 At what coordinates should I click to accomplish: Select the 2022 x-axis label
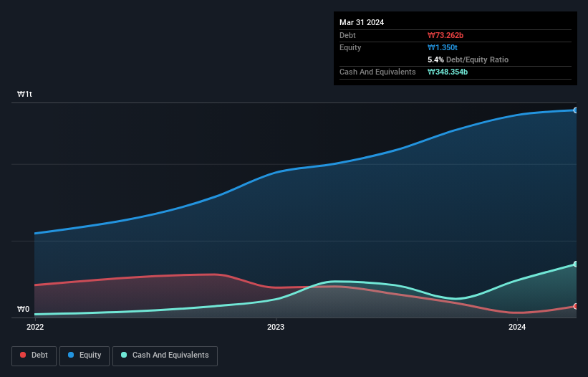pos(35,327)
